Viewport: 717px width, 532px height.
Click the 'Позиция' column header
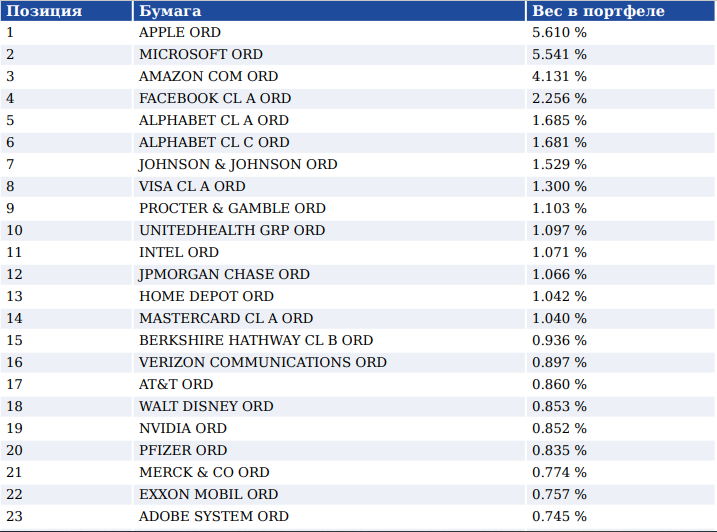(x=66, y=11)
